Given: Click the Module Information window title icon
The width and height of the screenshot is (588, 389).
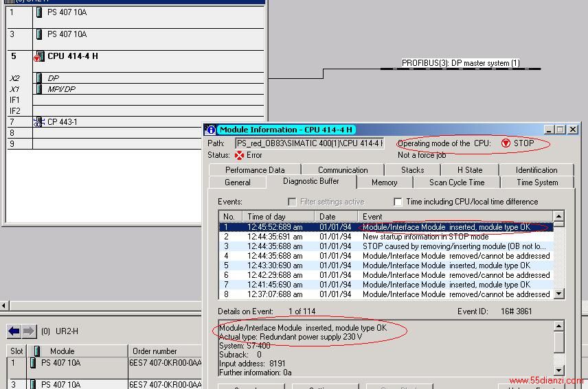Looking at the screenshot, I should tap(210, 130).
